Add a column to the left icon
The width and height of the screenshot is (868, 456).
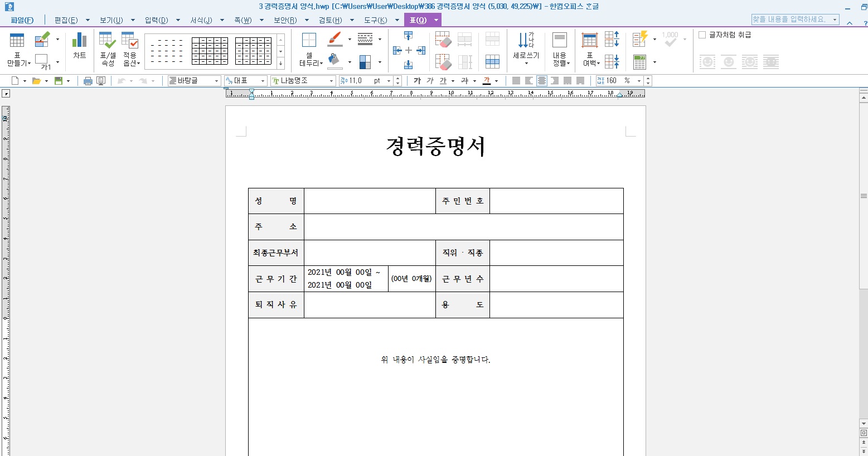tap(397, 50)
